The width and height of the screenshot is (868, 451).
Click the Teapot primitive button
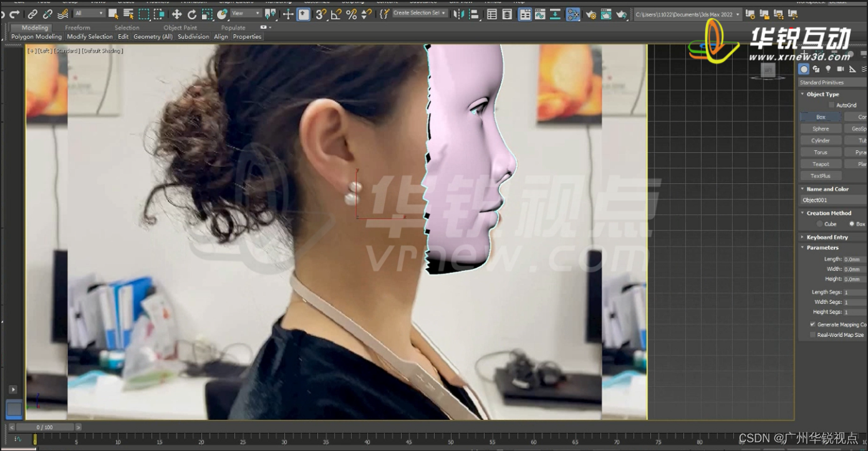tap(821, 164)
